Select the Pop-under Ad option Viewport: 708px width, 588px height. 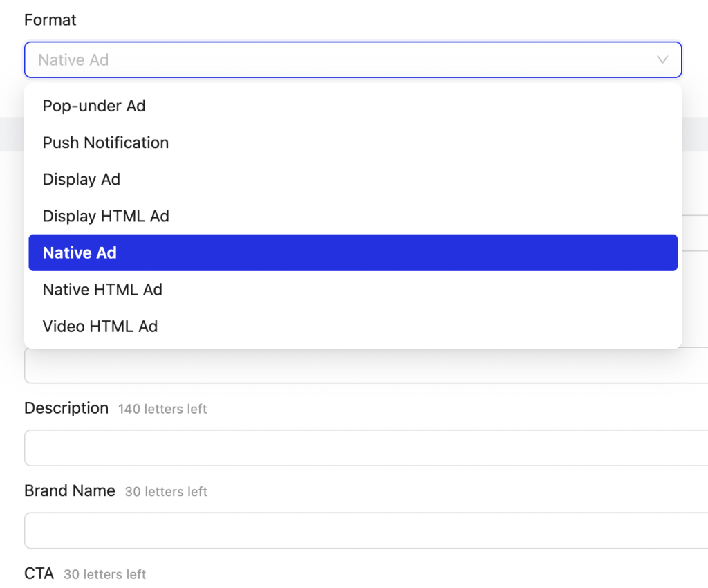click(x=94, y=106)
